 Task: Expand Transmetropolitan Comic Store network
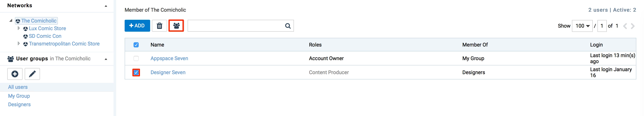19,44
